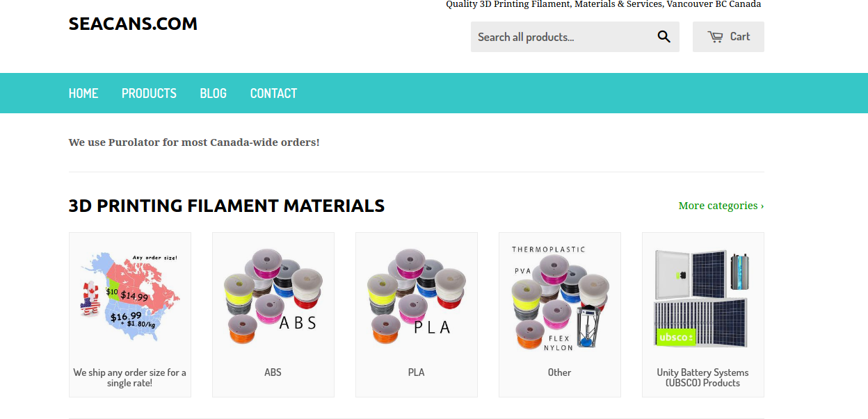Open the CONTACT menu item

273,93
